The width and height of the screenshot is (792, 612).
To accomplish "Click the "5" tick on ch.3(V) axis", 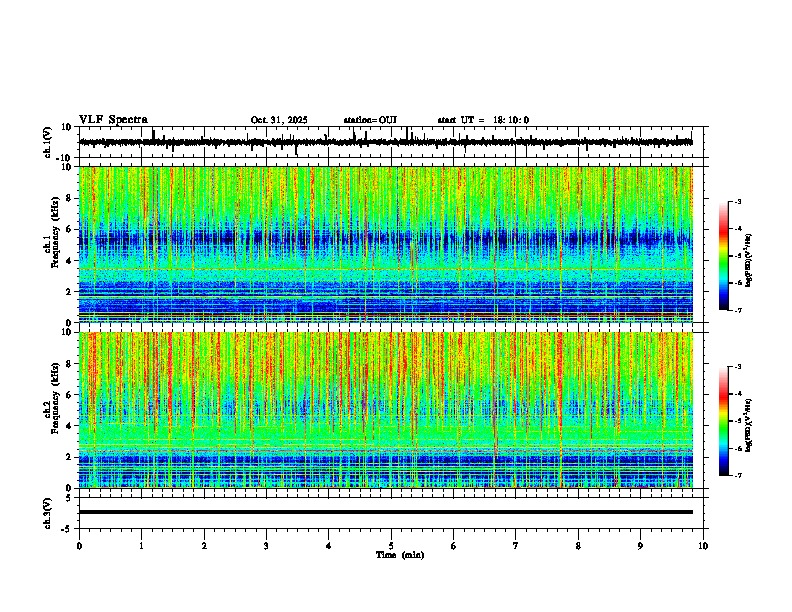I will tap(70, 498).
